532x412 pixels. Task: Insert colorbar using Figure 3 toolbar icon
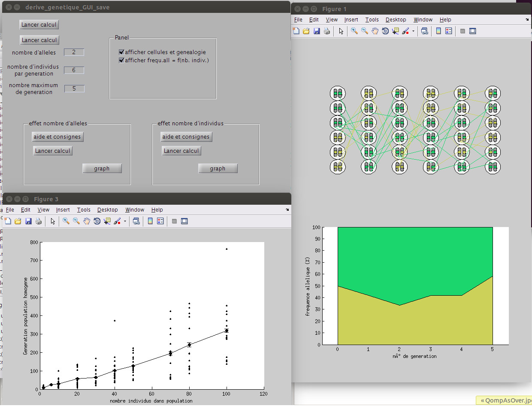coord(150,221)
